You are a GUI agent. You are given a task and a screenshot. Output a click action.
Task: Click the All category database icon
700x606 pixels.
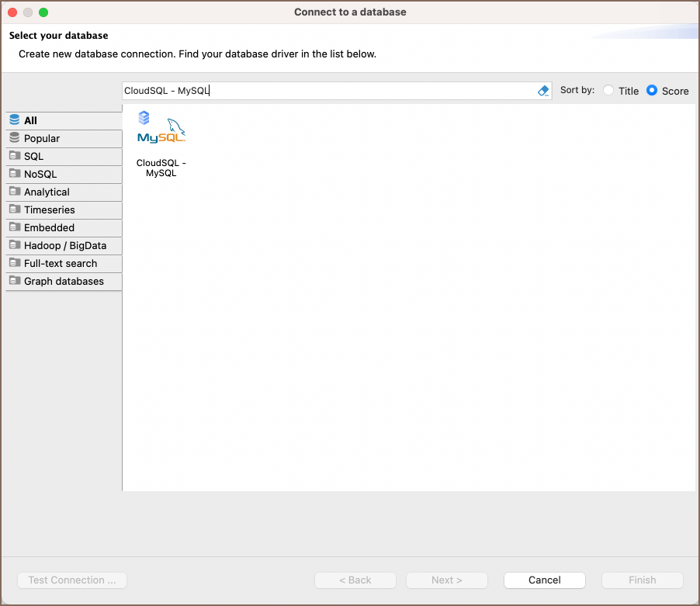[14, 120]
